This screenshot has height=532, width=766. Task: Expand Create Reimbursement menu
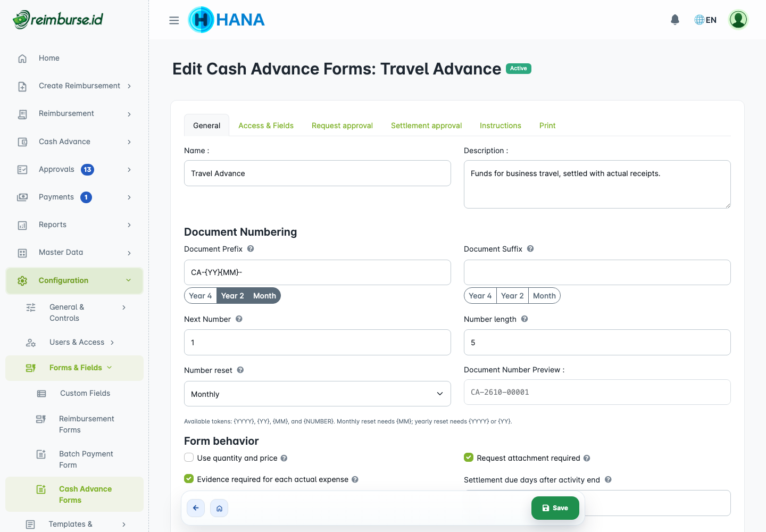click(x=74, y=86)
